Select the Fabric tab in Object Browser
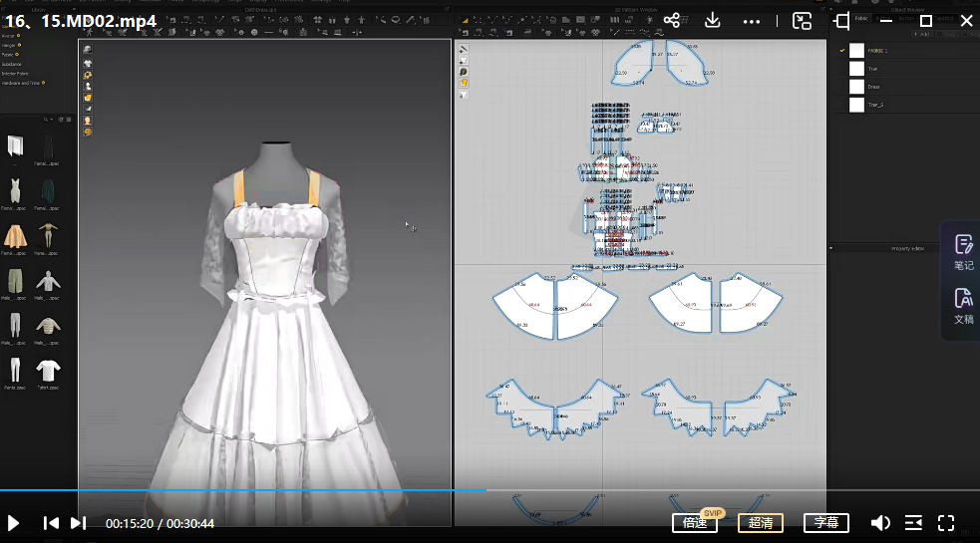980x543 pixels. [861, 18]
